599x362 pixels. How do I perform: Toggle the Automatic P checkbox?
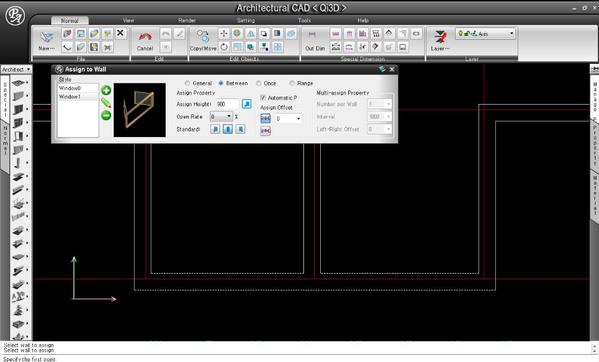tap(263, 98)
